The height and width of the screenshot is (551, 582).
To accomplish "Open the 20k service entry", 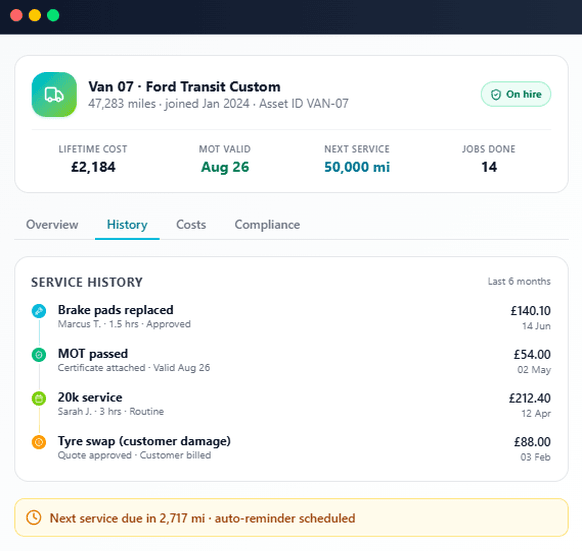I will pos(291,405).
